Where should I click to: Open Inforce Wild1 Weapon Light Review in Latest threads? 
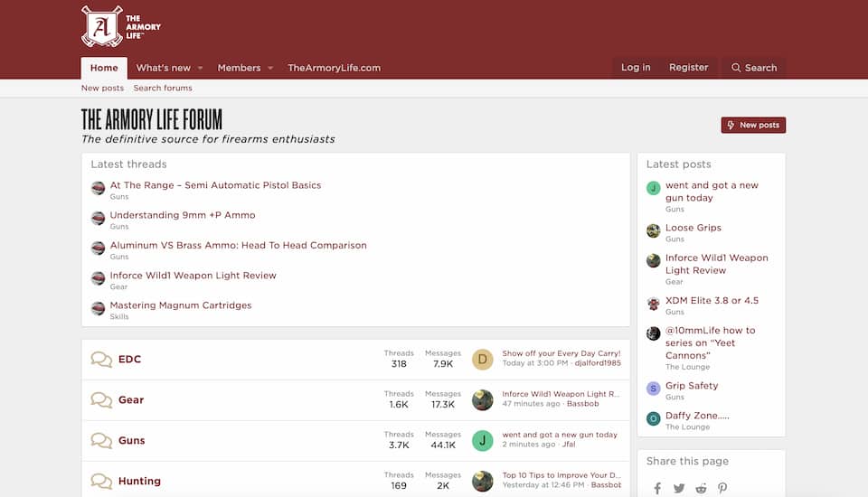[x=193, y=275]
